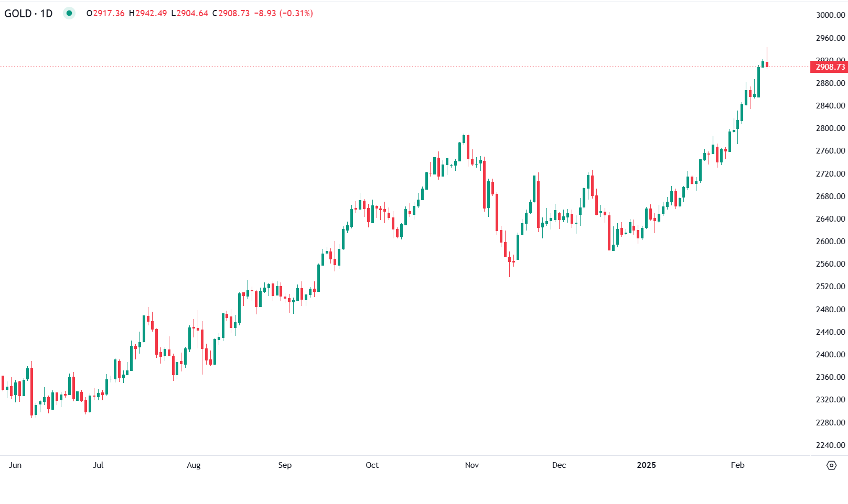The image size is (848, 504).
Task: Click the 2025 label on time axis
Action: (646, 465)
